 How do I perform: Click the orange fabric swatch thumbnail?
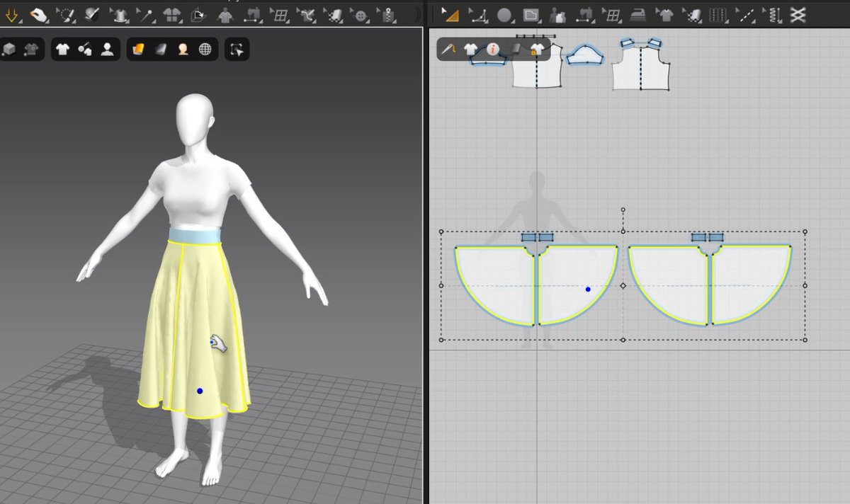(140, 48)
